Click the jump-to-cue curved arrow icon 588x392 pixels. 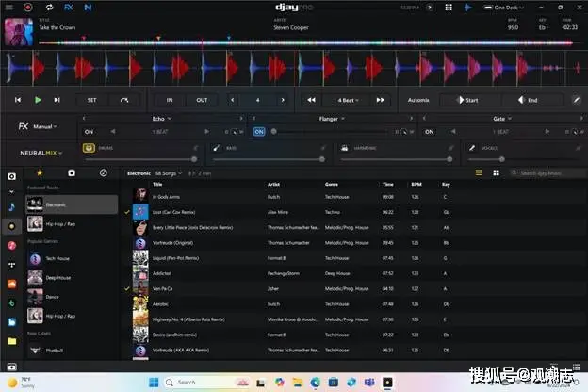coord(124,100)
